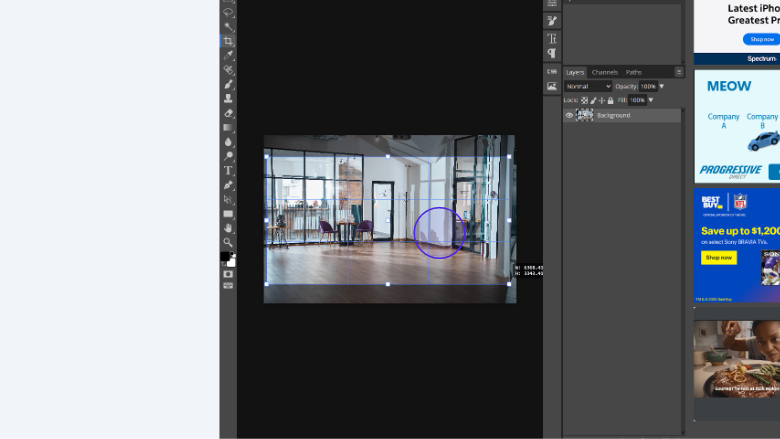This screenshot has height=439, width=780.
Task: Expand the Opacity slider arrow
Action: click(x=661, y=86)
